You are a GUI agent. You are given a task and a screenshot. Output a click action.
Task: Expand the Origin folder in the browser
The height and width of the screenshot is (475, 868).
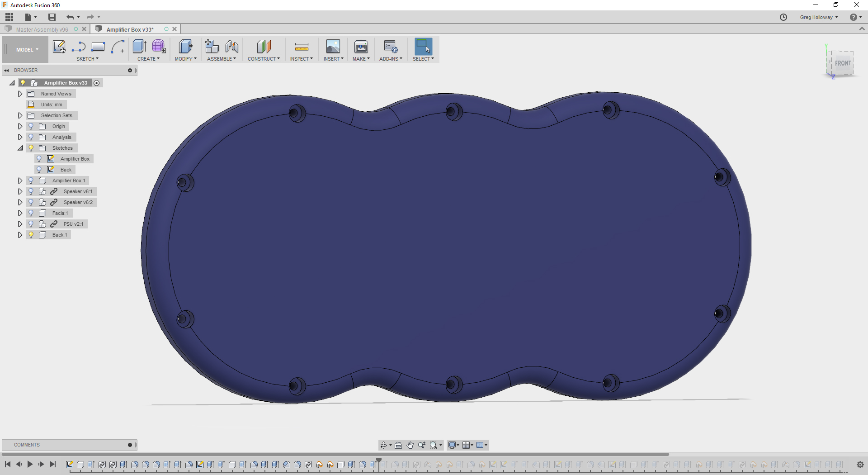point(20,126)
